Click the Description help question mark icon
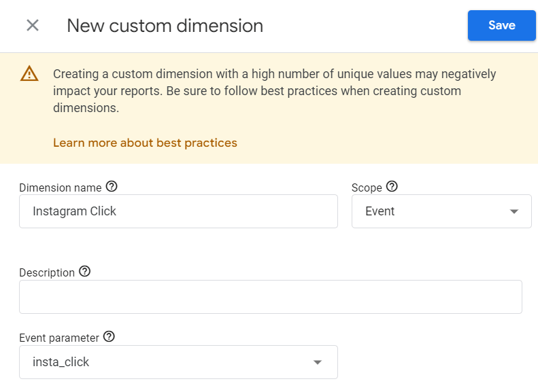The height and width of the screenshot is (392, 538). pyautogui.click(x=84, y=271)
